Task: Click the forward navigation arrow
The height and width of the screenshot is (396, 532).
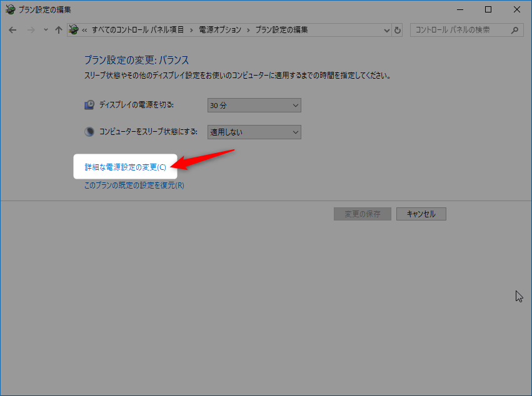Action: pos(31,30)
